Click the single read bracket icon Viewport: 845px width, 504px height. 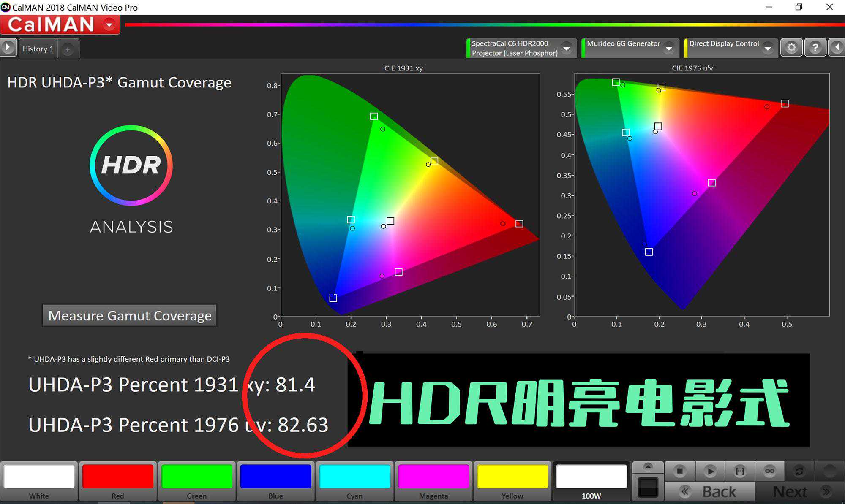pyautogui.click(x=740, y=471)
